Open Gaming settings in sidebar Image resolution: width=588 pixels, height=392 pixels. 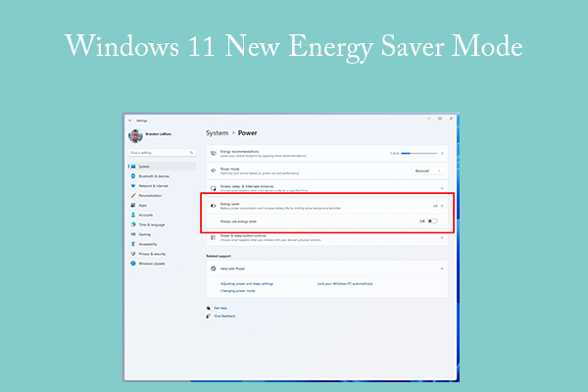coord(145,234)
